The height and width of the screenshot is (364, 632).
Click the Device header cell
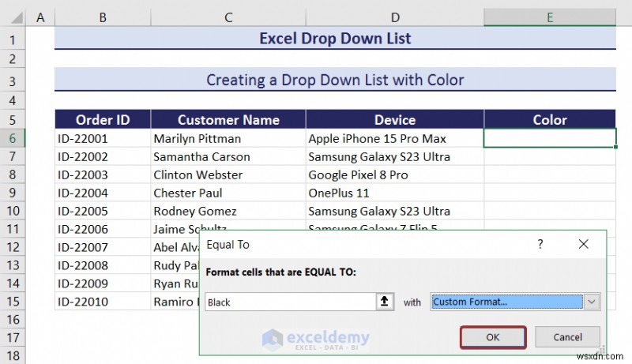click(395, 119)
